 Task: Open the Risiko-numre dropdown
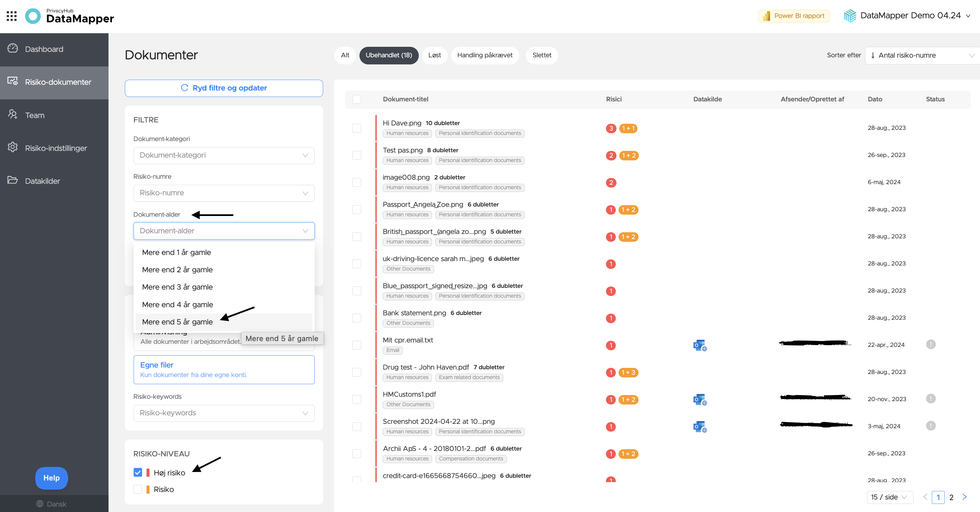224,193
